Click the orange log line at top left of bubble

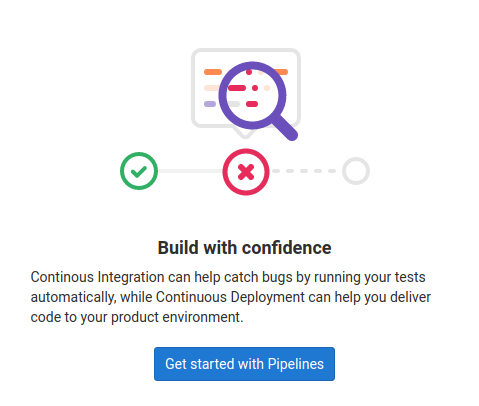point(213,72)
